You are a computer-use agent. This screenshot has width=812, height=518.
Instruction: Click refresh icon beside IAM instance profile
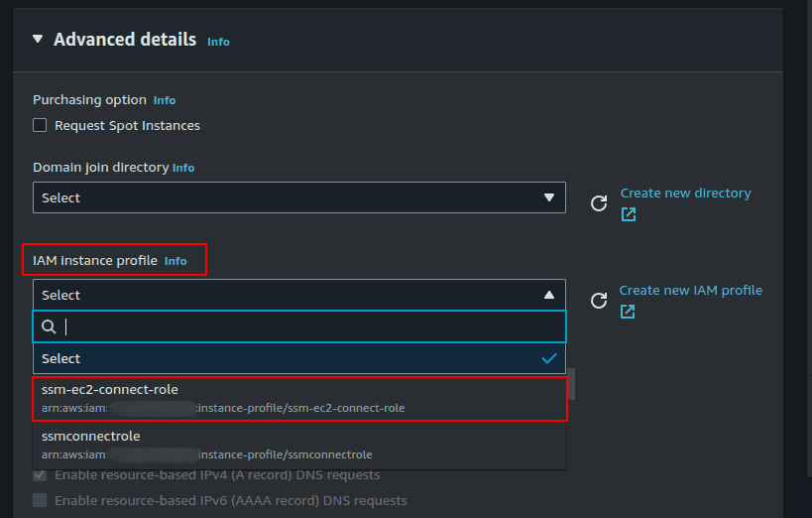click(x=599, y=301)
